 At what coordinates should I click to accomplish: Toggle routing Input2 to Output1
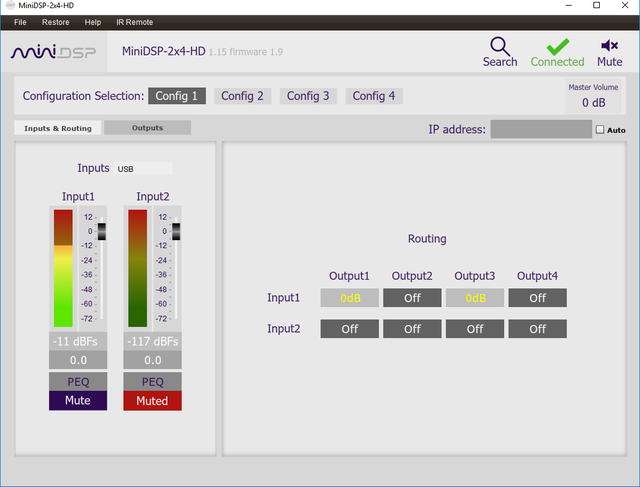coord(350,329)
